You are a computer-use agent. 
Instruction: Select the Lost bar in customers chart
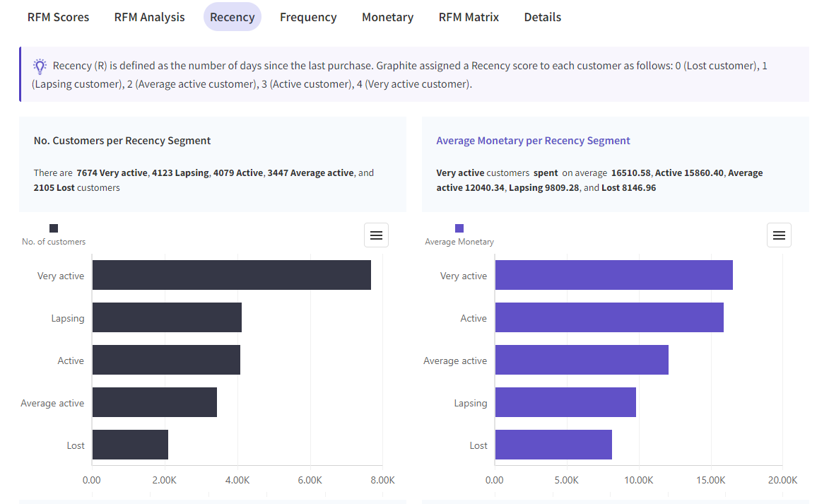click(x=130, y=445)
